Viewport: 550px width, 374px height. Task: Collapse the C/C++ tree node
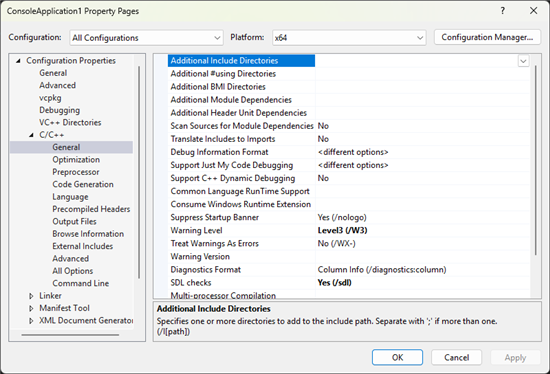pos(32,135)
